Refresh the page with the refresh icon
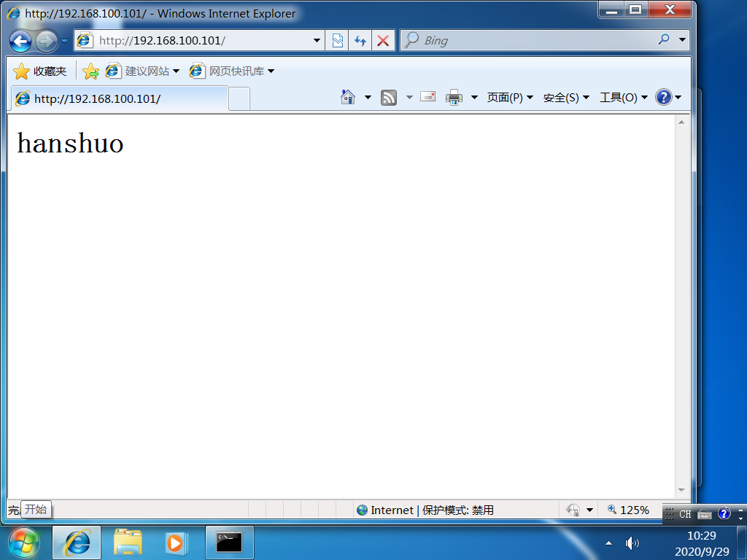The width and height of the screenshot is (747, 560). [360, 41]
